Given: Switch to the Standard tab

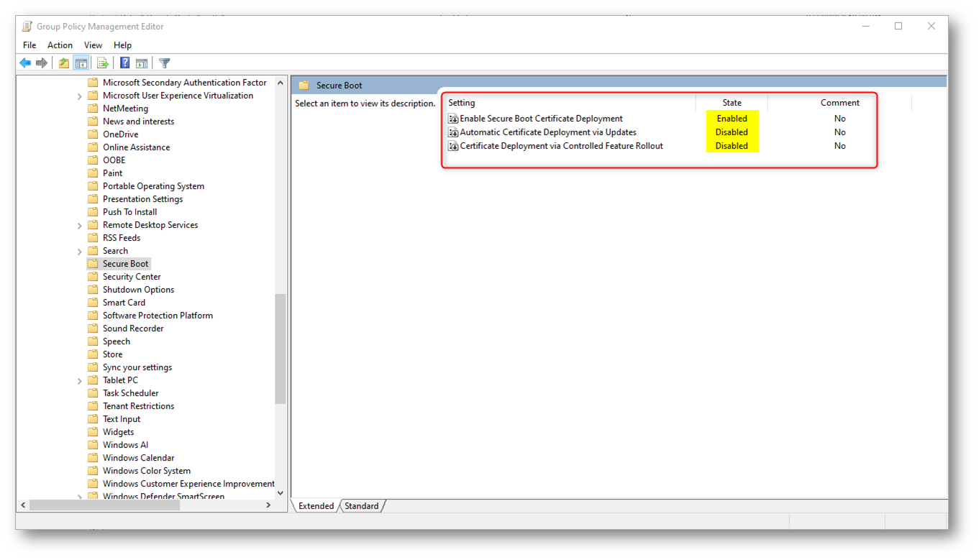Looking at the screenshot, I should [361, 506].
